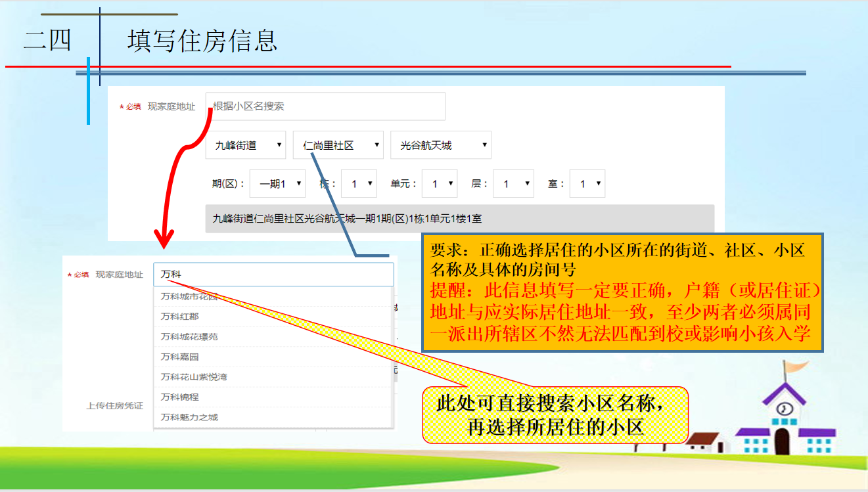
Task: Select 万科城花璟苑 suggestion
Action: (x=189, y=337)
